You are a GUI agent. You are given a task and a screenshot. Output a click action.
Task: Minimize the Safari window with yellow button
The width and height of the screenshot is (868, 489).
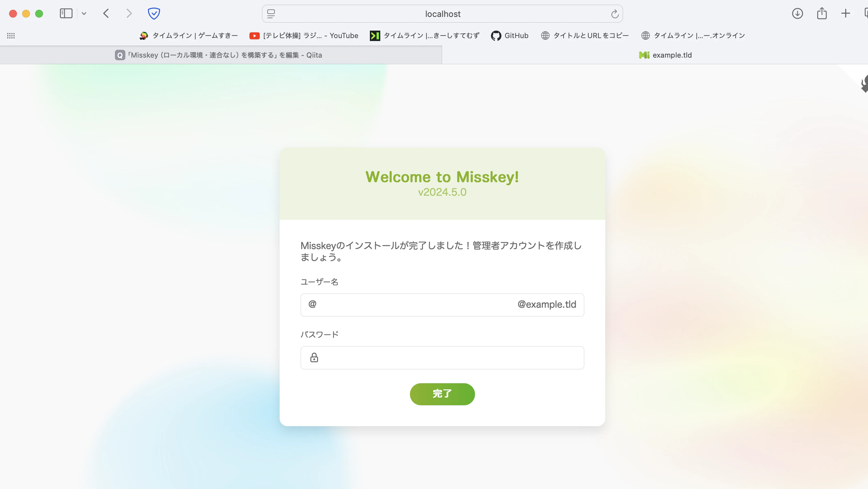26,13
